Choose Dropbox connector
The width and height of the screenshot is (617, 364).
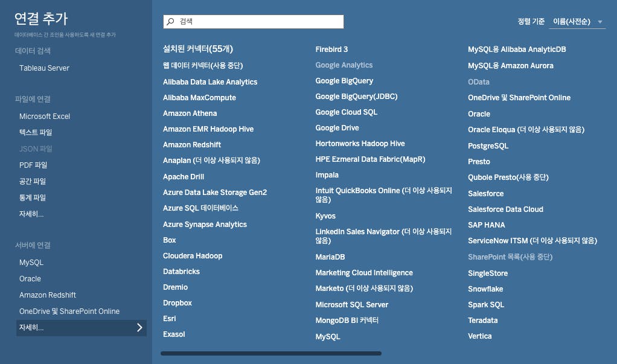(177, 303)
